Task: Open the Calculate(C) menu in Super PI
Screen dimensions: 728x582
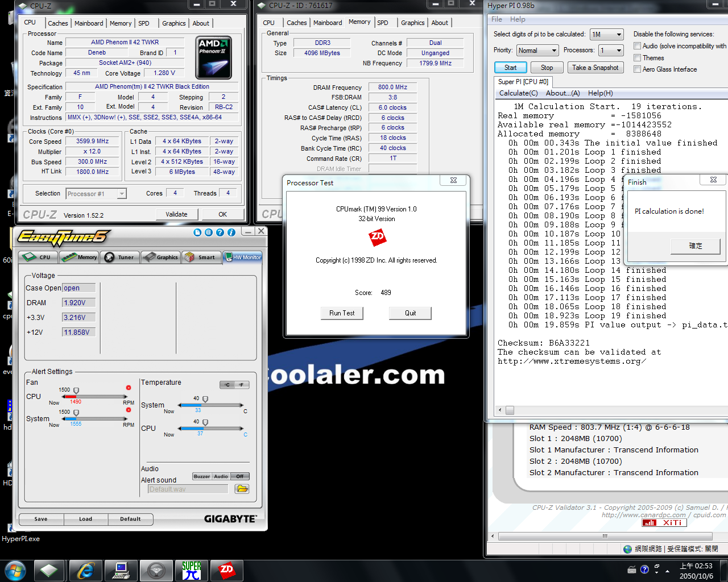Action: pos(518,93)
